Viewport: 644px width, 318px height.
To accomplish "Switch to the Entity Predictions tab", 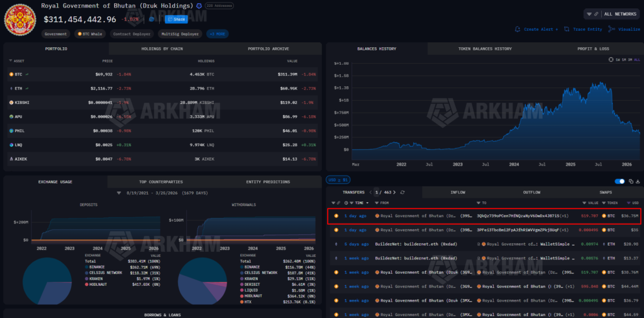I will coord(268,182).
